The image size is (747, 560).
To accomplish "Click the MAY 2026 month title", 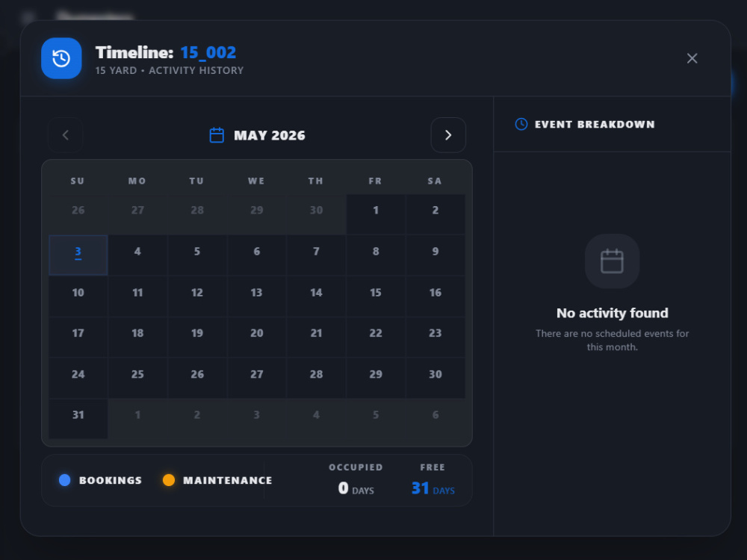I will [270, 136].
